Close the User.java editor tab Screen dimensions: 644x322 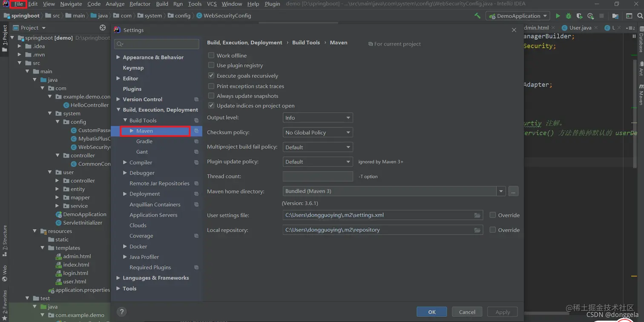click(x=595, y=28)
